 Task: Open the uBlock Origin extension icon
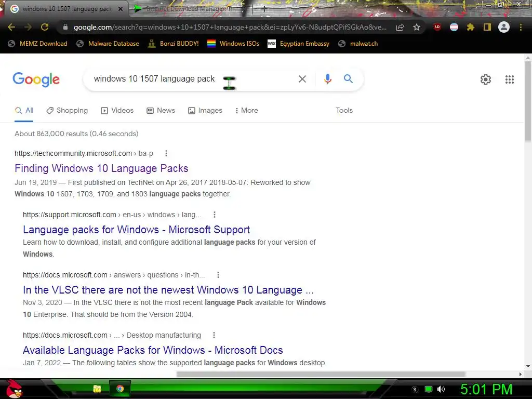tap(437, 27)
